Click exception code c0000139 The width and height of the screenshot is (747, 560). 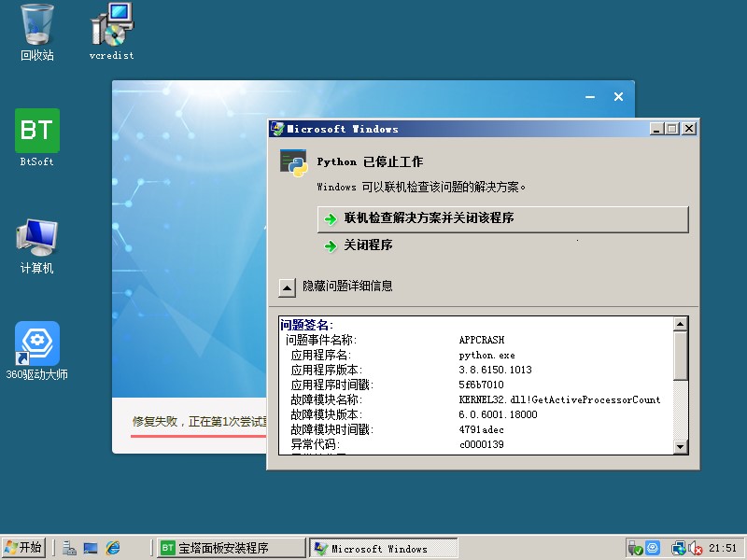click(x=482, y=445)
